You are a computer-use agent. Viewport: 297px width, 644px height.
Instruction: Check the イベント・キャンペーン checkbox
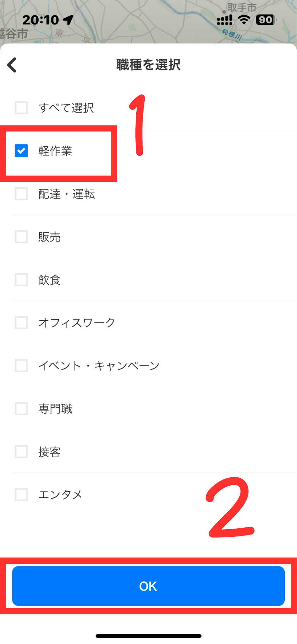click(21, 366)
